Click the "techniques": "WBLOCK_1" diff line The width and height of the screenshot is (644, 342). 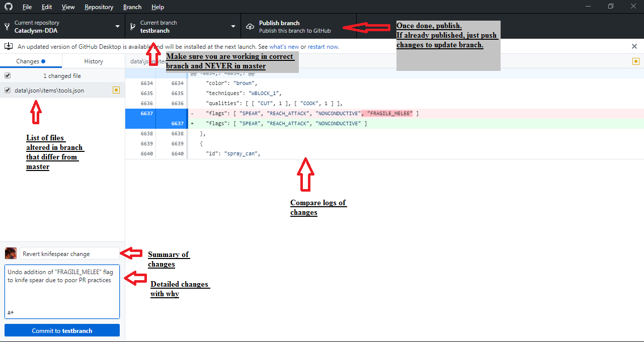point(416,93)
